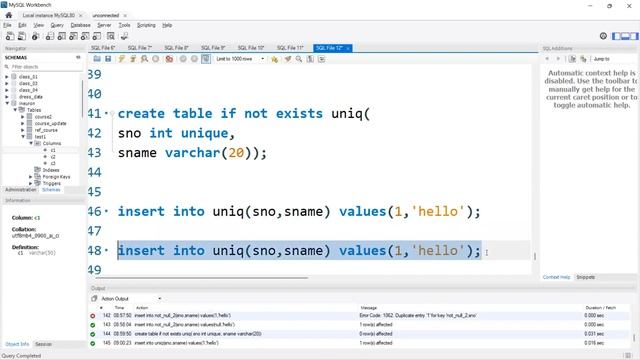Switch to Session tab in Information panel
The width and height of the screenshot is (640, 360).
point(43,344)
